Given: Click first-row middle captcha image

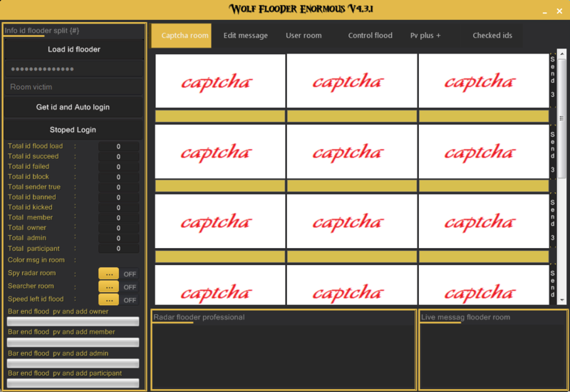Looking at the screenshot, I should (x=352, y=81).
